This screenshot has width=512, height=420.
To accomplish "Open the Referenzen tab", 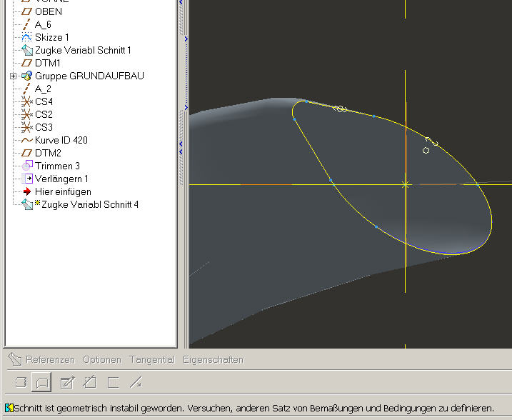I will (x=50, y=359).
